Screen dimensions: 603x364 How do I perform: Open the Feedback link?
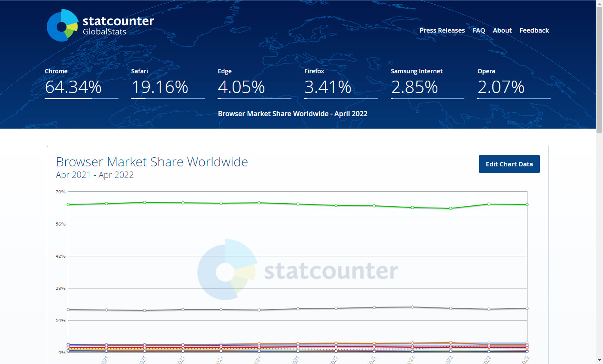click(x=534, y=30)
